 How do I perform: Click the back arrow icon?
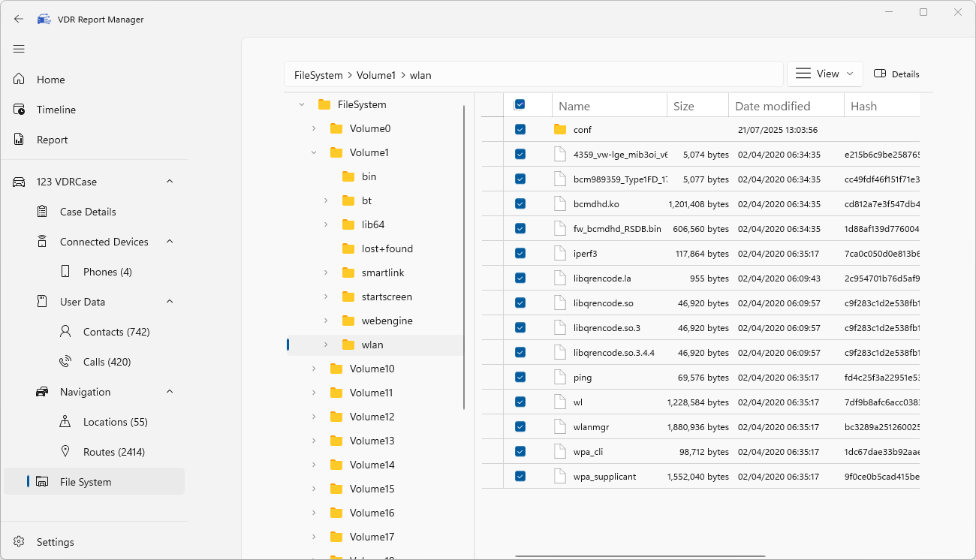(19, 20)
